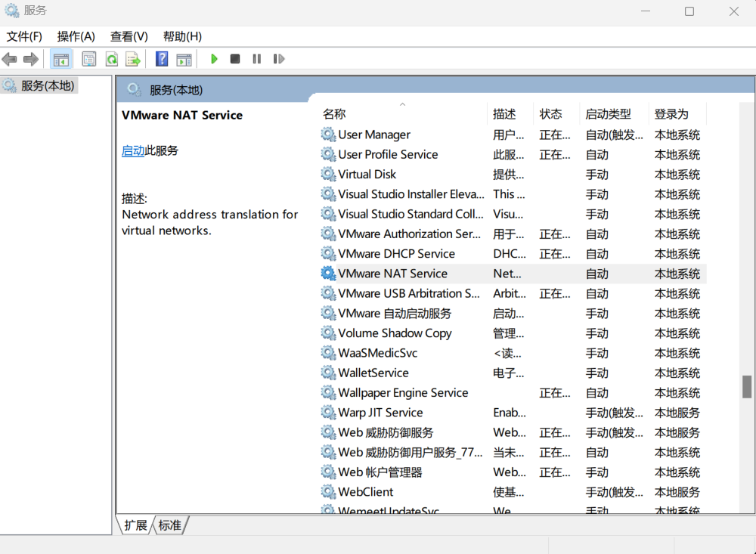Click gear icon of WaaSMedicSvc row
Image resolution: width=756 pixels, height=554 pixels.
(328, 353)
